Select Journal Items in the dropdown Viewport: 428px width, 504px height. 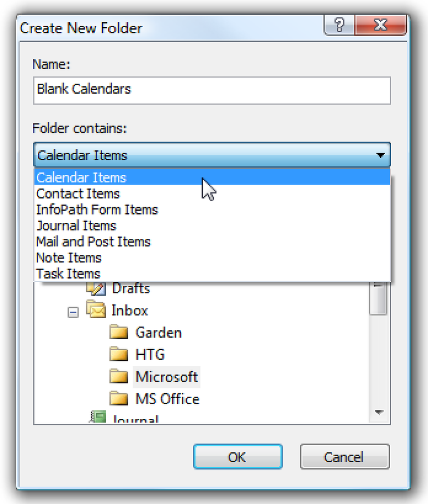tap(212, 226)
